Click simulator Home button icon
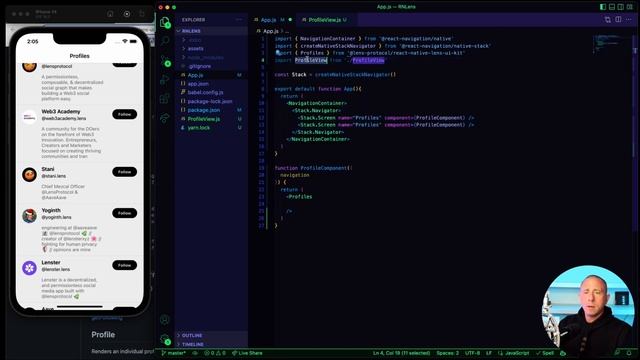This screenshot has height=360, width=640. (x=110, y=14)
